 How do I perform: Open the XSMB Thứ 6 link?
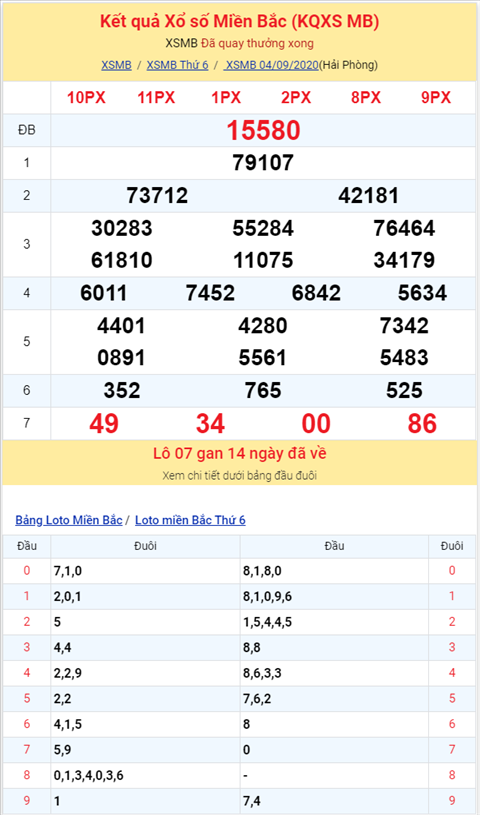pyautogui.click(x=177, y=65)
